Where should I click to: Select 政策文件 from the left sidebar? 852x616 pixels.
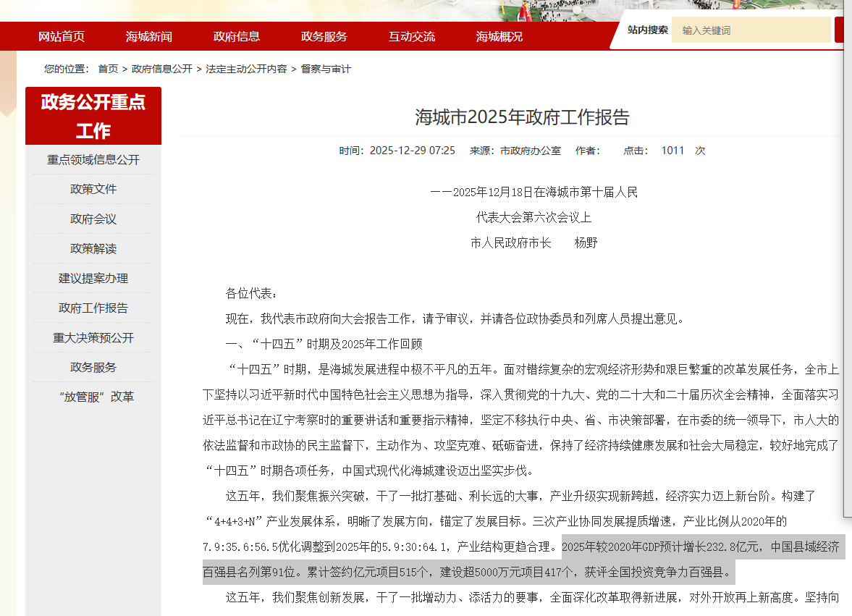[x=93, y=190]
